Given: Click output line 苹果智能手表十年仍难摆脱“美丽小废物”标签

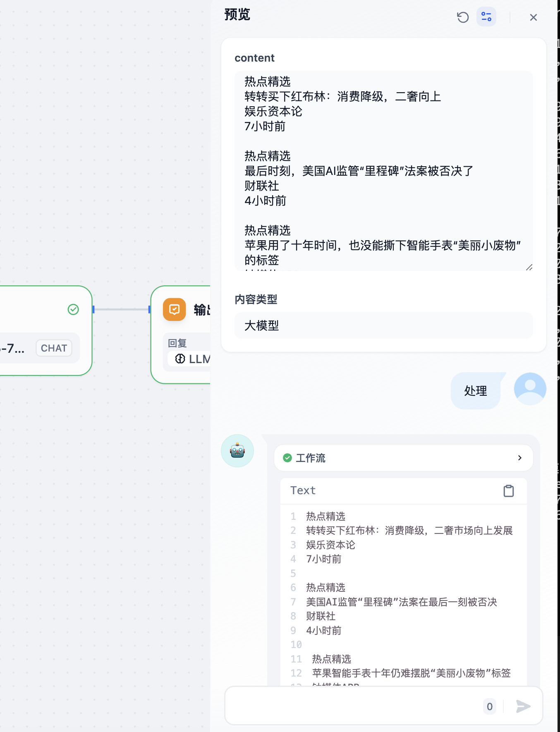Looking at the screenshot, I should [x=412, y=673].
